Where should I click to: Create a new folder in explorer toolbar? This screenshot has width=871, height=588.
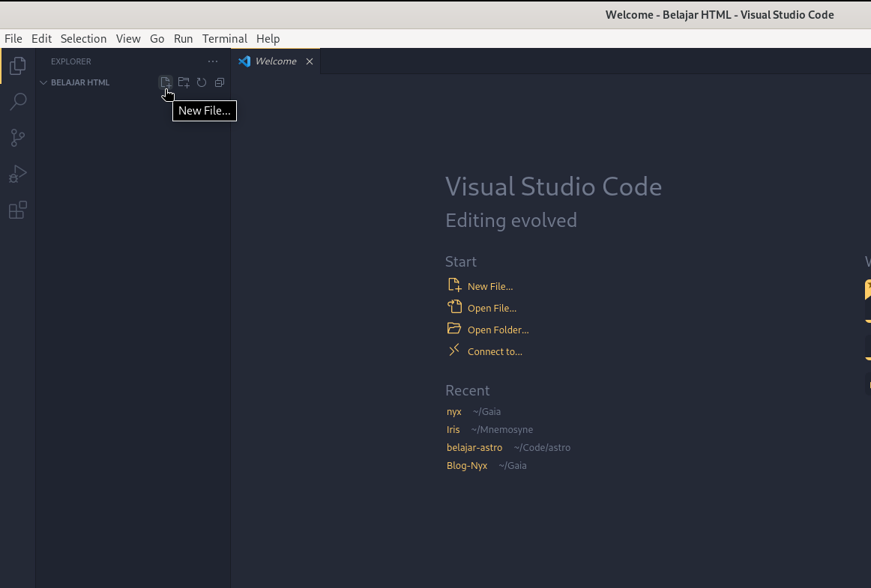click(x=184, y=82)
